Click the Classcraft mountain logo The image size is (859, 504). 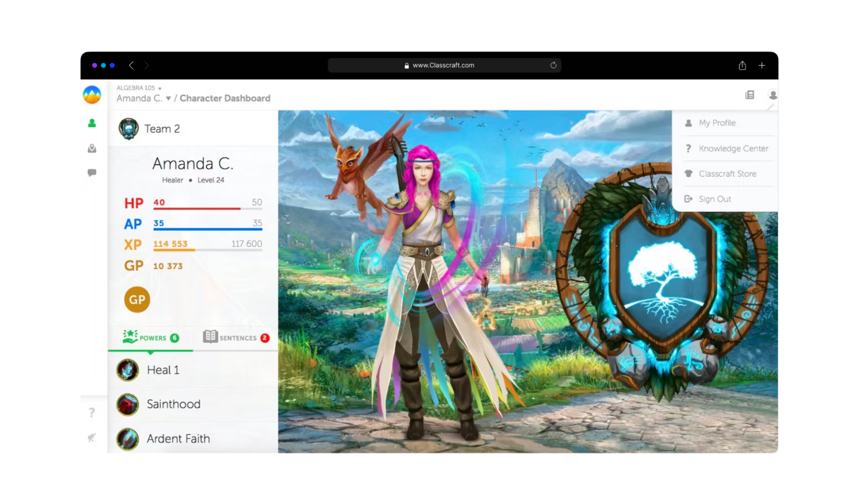pyautogui.click(x=92, y=94)
